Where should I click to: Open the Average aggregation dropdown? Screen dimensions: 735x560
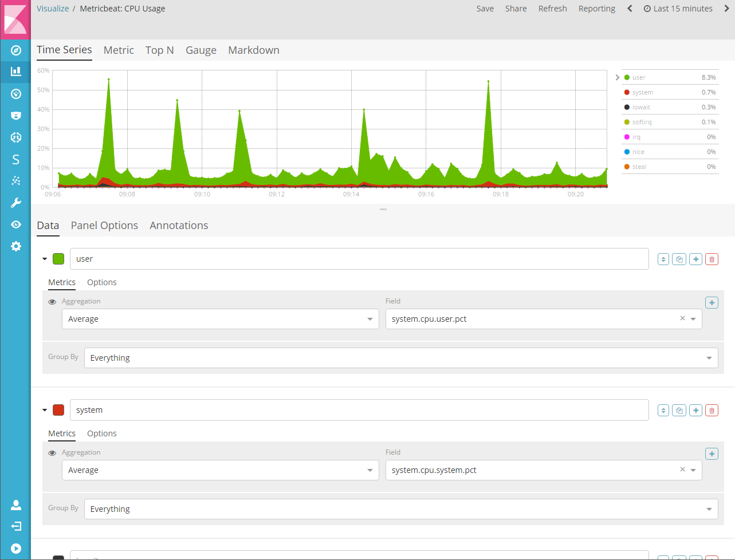(x=220, y=319)
